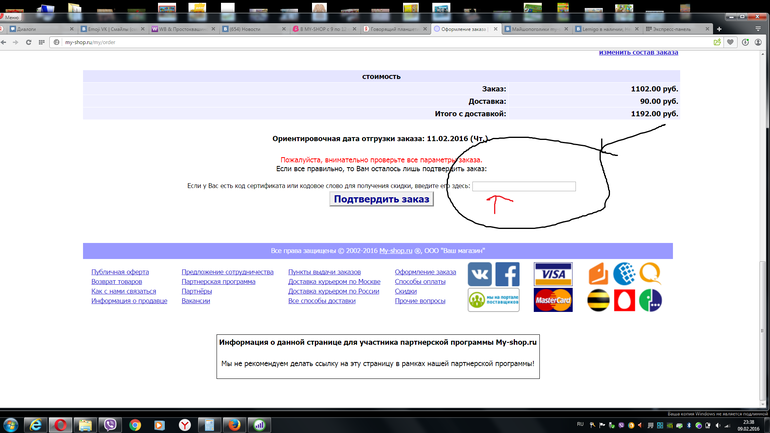Click the Opera browser taskbar icon

(x=62, y=424)
